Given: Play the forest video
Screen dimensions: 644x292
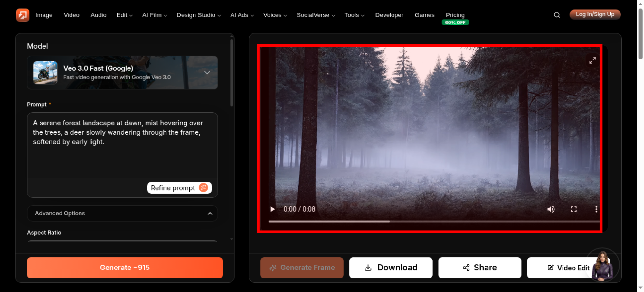Looking at the screenshot, I should 272,209.
